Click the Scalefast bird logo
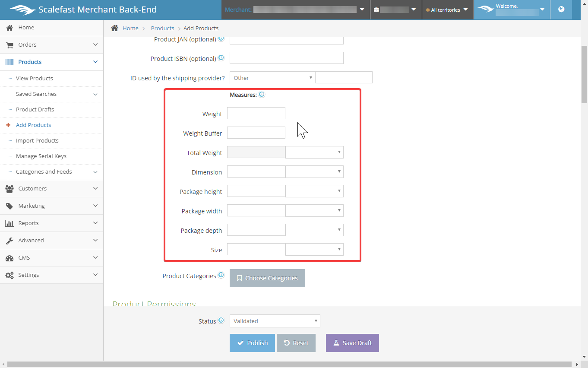The height and width of the screenshot is (368, 588). point(22,10)
